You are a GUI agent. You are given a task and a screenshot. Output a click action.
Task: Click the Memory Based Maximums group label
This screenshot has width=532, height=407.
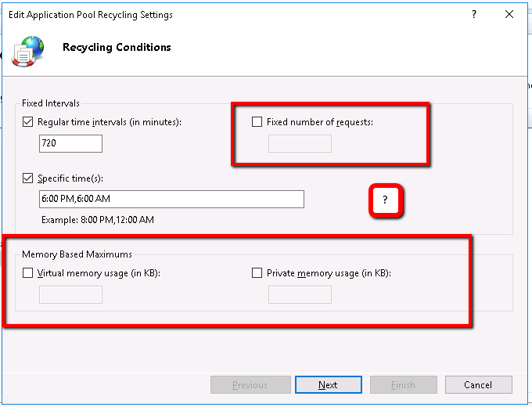77,254
